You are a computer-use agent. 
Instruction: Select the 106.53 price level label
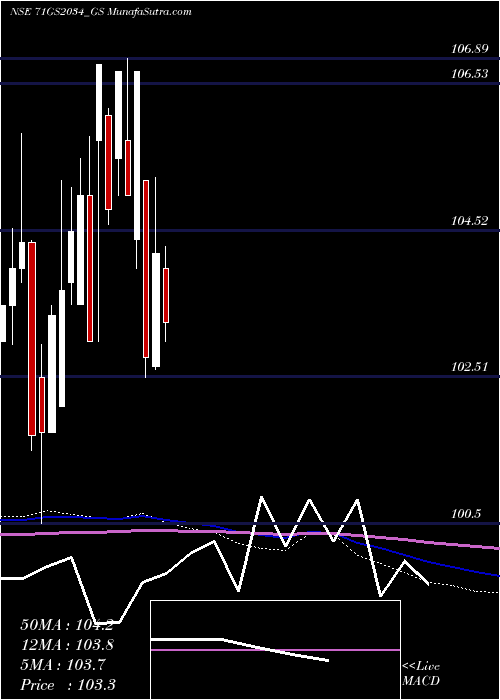[469, 74]
